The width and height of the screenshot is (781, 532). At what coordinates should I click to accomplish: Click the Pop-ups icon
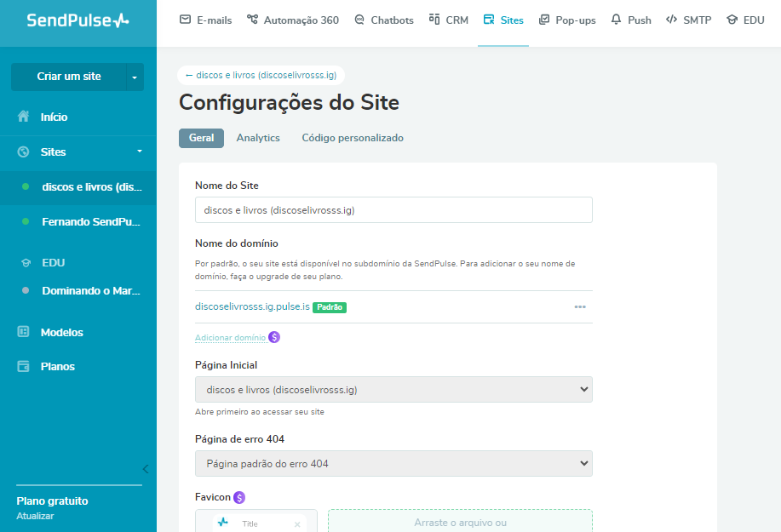(x=544, y=20)
